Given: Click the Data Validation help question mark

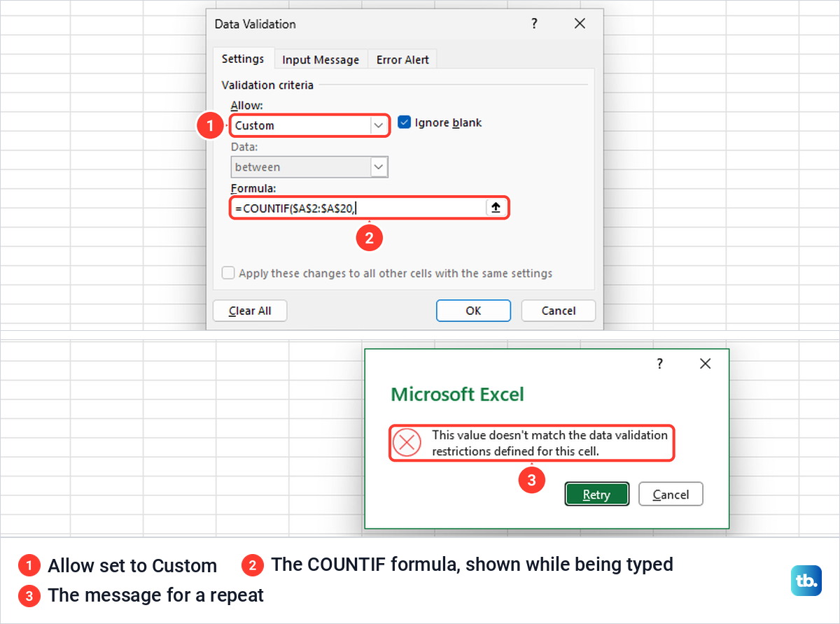Looking at the screenshot, I should click(x=535, y=24).
